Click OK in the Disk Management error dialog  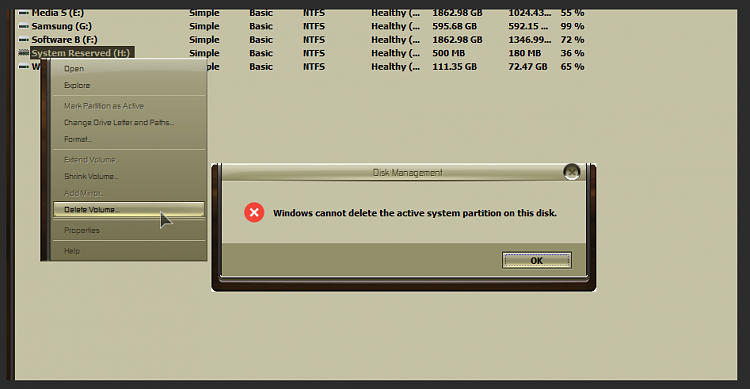pos(536,260)
